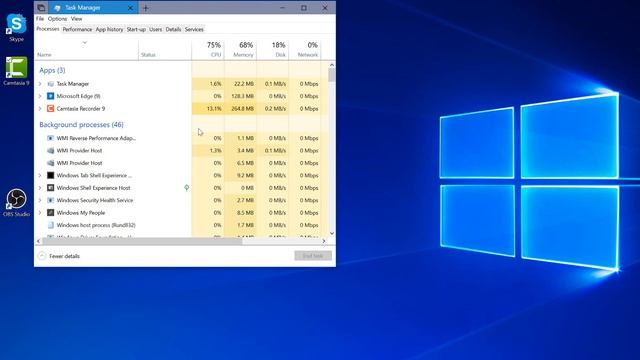
Task: Click the Windows Tab Shell Experience icon
Action: 51,175
